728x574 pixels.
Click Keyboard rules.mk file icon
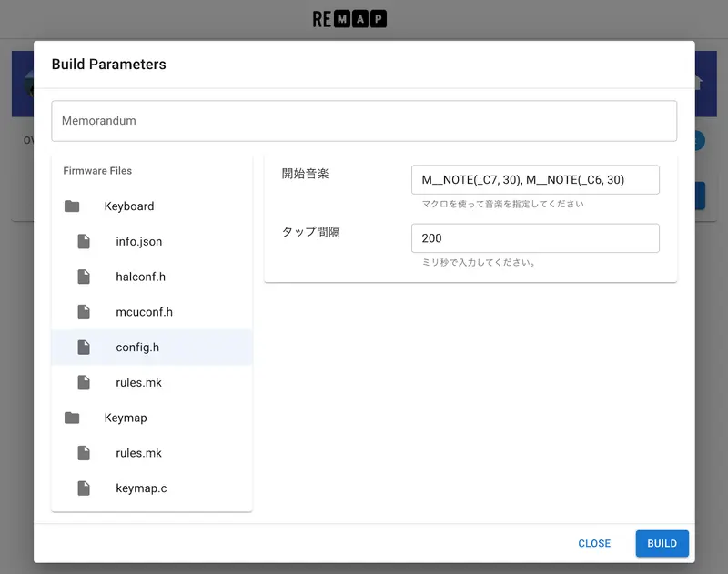click(84, 382)
